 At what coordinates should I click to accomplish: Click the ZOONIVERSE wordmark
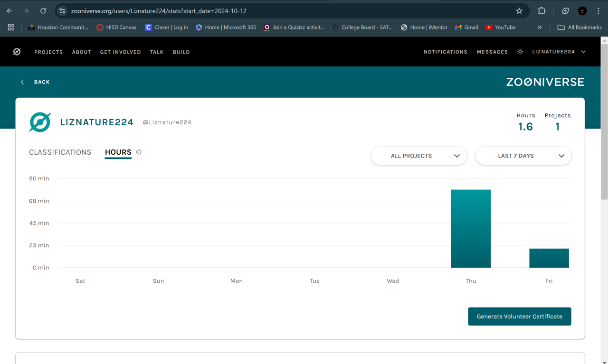tap(545, 82)
